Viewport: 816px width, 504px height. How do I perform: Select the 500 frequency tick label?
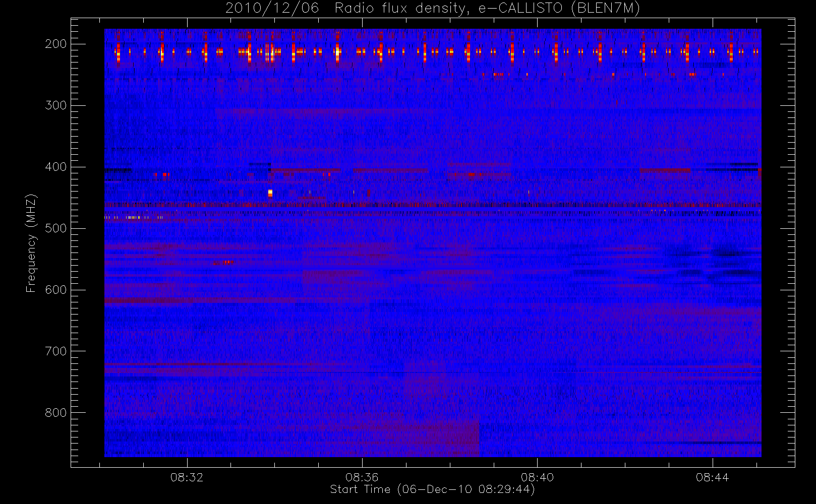[55, 228]
